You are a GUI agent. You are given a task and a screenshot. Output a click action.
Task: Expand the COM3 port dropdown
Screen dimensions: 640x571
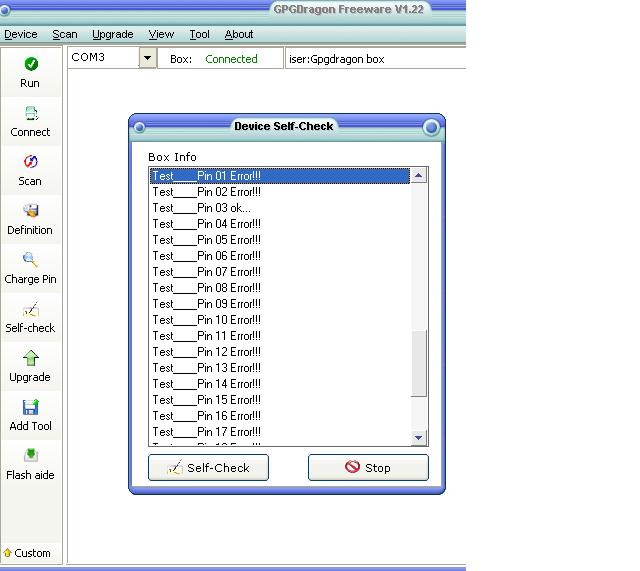[147, 58]
